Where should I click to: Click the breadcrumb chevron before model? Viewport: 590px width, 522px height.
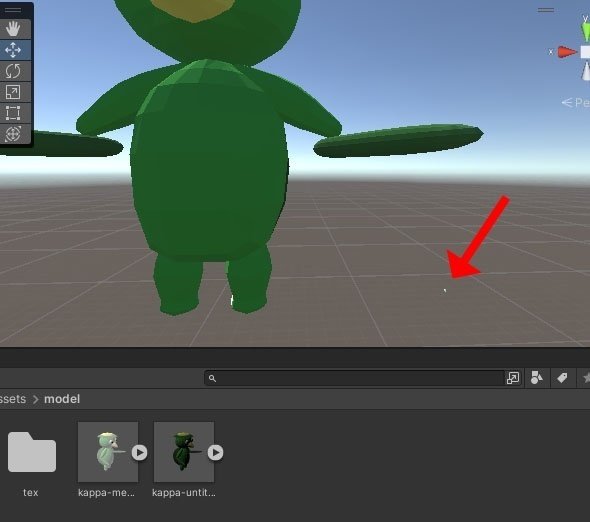[x=36, y=399]
